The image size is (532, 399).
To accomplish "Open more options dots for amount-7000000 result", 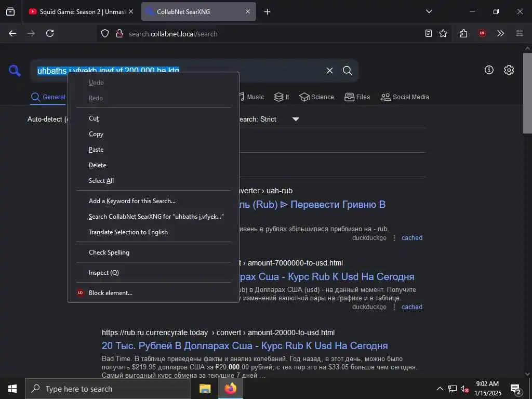I will click(x=394, y=307).
